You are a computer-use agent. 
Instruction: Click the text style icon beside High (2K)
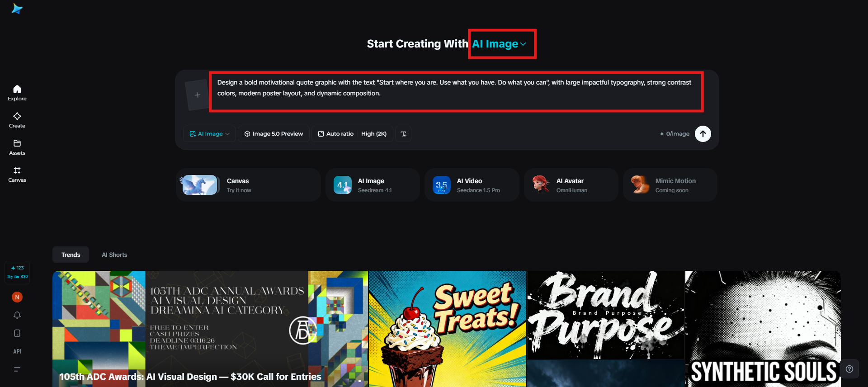(x=403, y=134)
